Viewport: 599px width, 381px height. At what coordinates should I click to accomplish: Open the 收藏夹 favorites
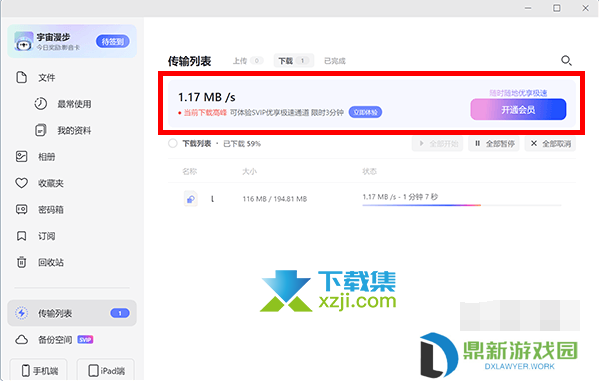(x=50, y=183)
